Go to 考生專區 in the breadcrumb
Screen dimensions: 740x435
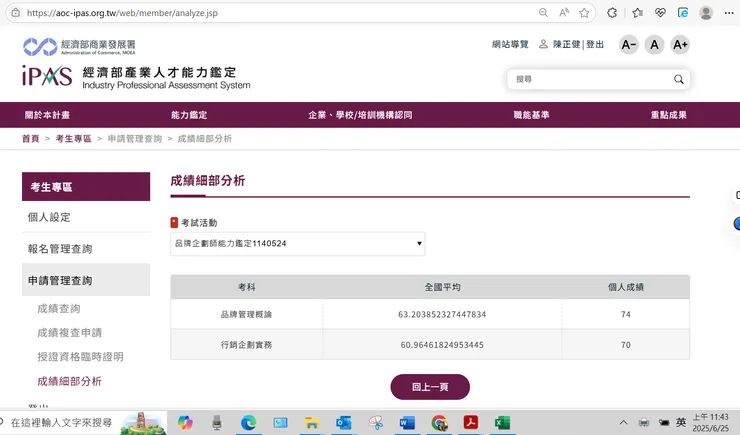click(x=74, y=139)
